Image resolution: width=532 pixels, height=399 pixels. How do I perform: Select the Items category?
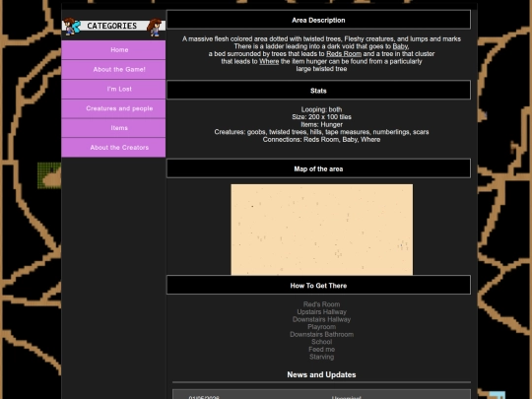[x=113, y=128]
